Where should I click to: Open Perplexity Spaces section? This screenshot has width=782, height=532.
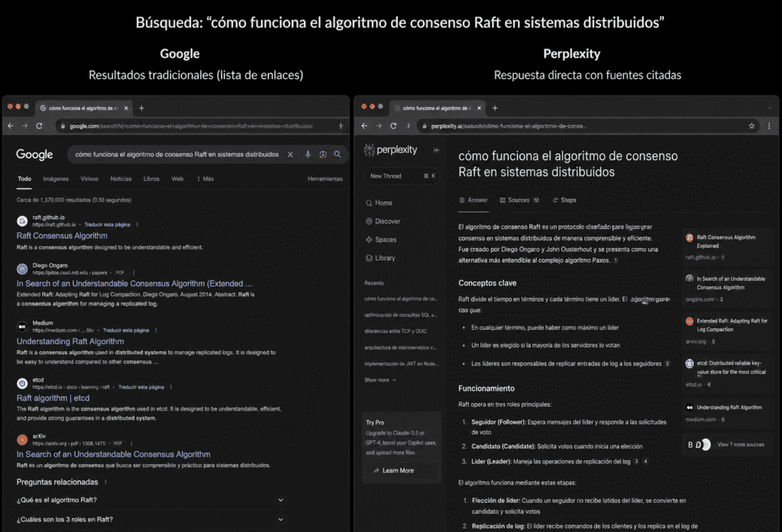pyautogui.click(x=381, y=240)
